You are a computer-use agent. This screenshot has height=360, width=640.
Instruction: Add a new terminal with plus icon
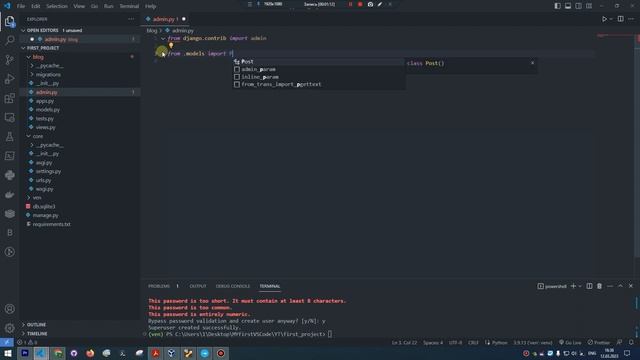(573, 286)
